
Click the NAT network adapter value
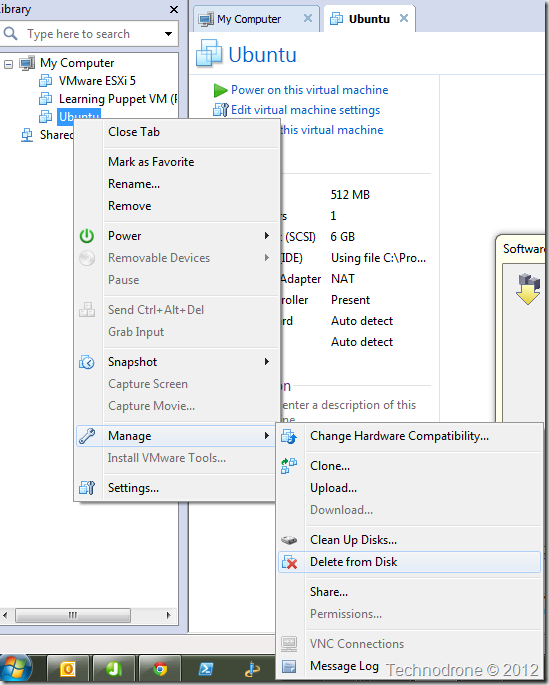[x=343, y=279]
